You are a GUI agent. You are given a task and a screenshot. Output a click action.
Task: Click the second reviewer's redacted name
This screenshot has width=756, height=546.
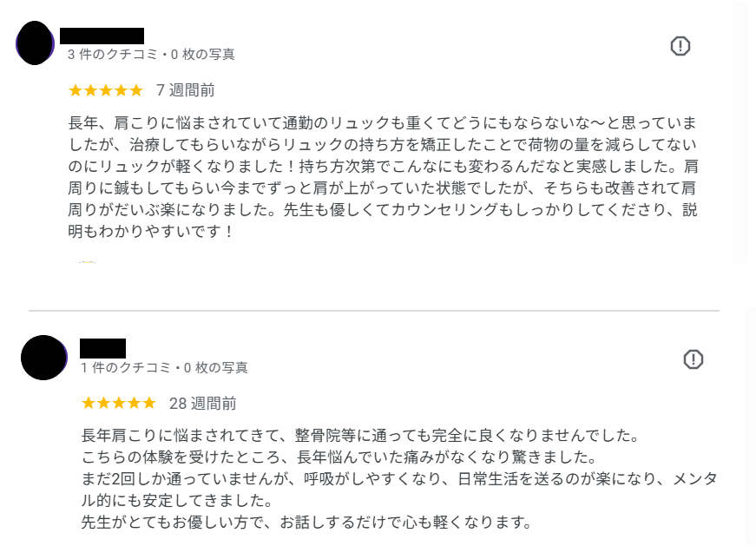point(102,348)
